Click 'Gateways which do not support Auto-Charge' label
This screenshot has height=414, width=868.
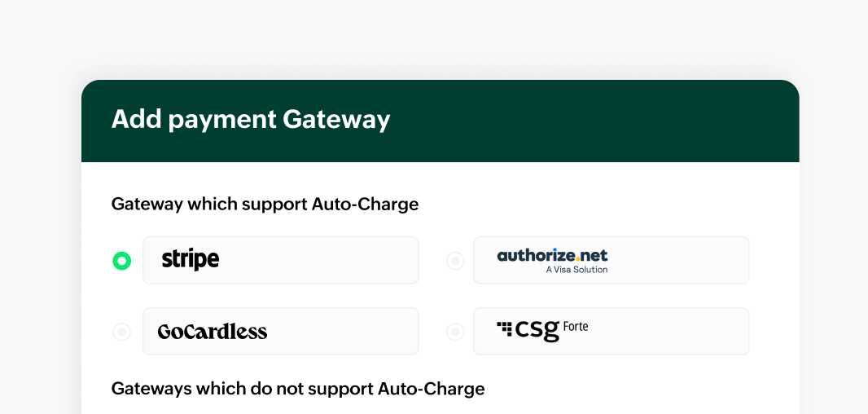pyautogui.click(x=298, y=389)
